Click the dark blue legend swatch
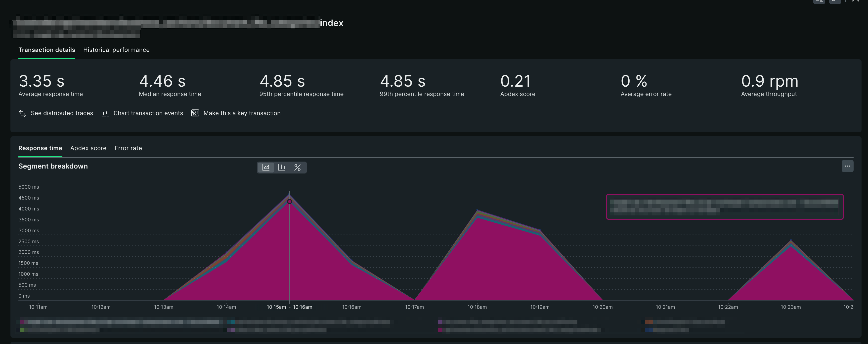The image size is (868, 344). tap(649, 330)
